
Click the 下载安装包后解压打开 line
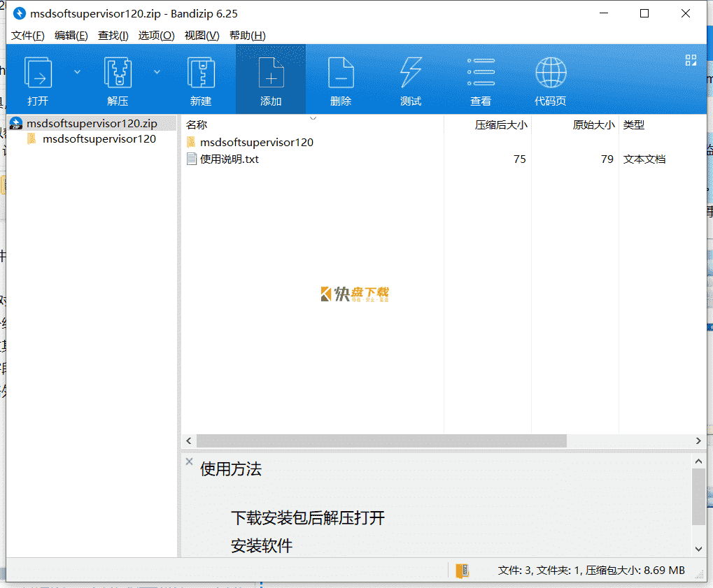[308, 518]
